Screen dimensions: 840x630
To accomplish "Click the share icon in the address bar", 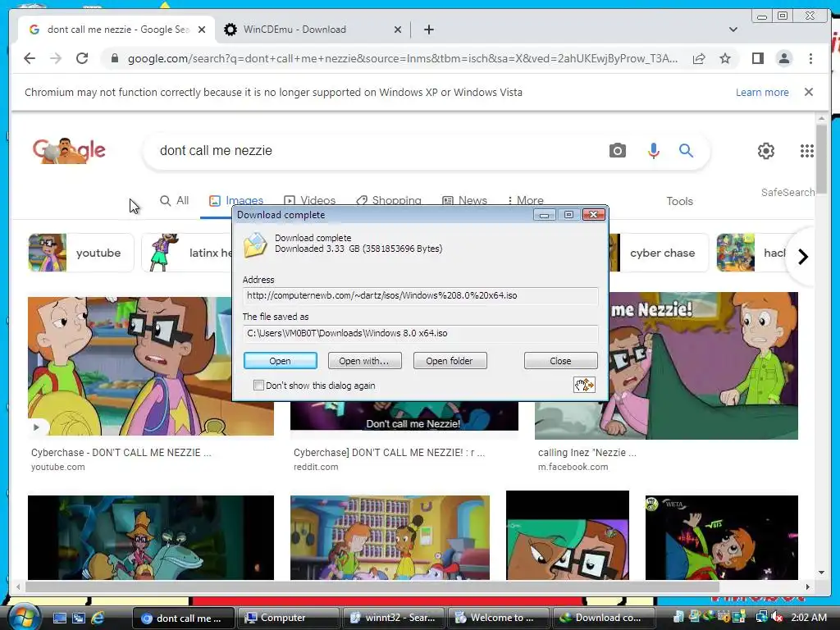I will click(699, 58).
